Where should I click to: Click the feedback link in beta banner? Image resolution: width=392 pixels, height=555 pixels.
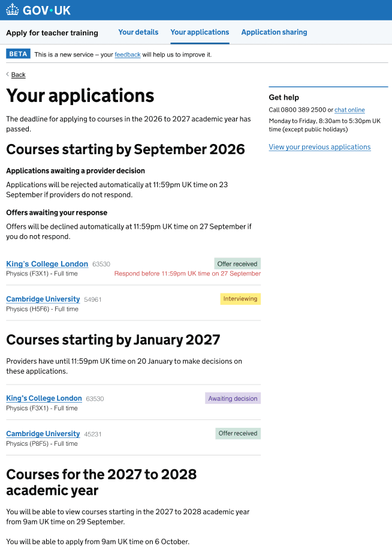[128, 55]
